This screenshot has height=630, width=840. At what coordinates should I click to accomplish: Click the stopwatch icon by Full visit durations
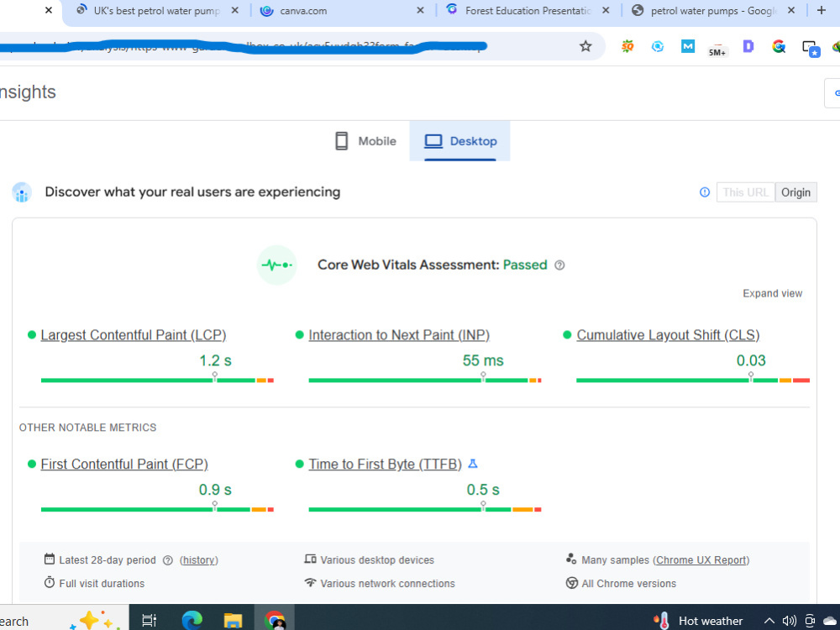[x=50, y=582]
